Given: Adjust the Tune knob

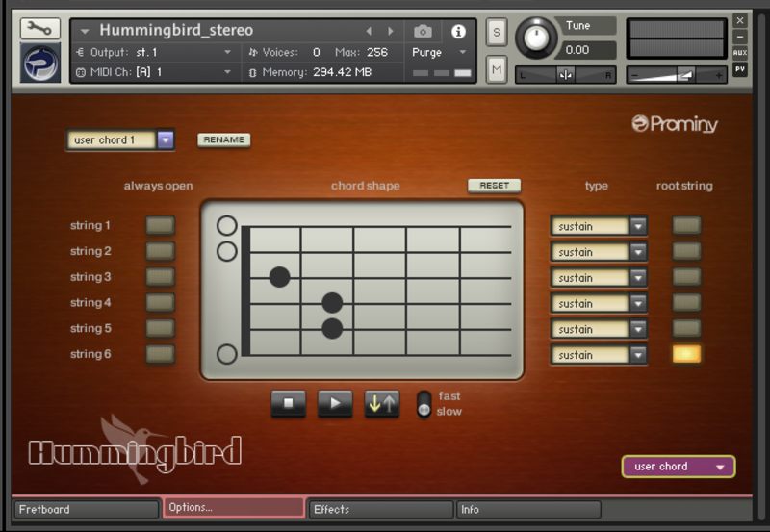Looking at the screenshot, I should tap(536, 38).
